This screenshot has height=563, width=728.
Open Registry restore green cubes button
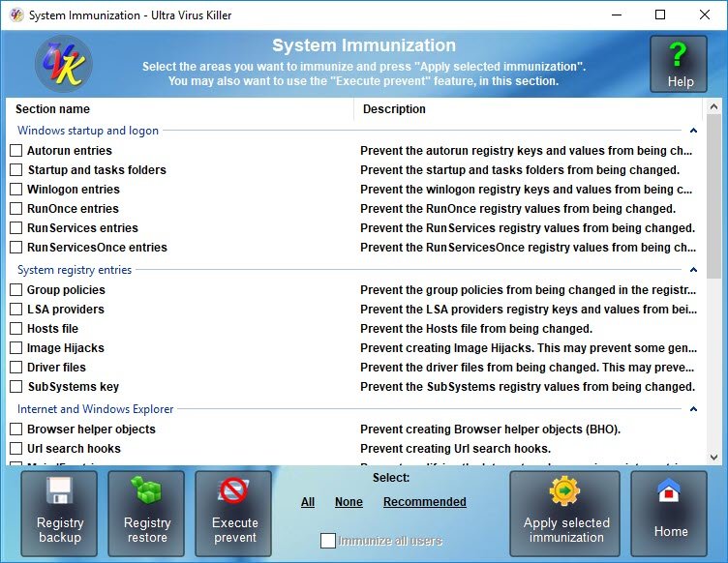tap(146, 514)
